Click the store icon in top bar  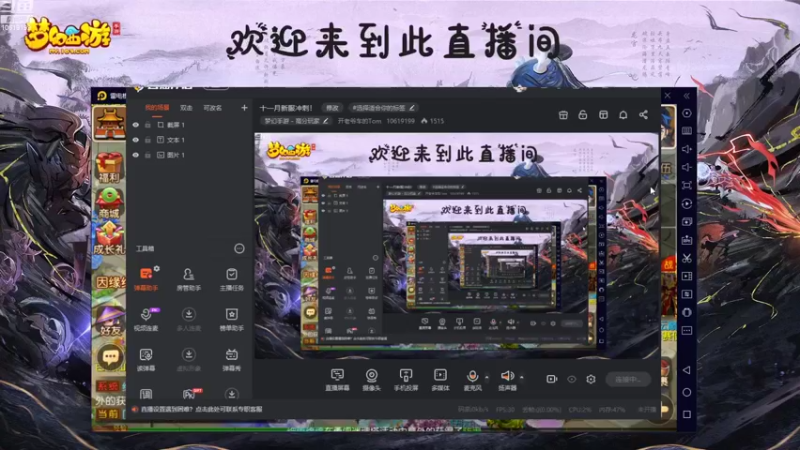click(563, 115)
